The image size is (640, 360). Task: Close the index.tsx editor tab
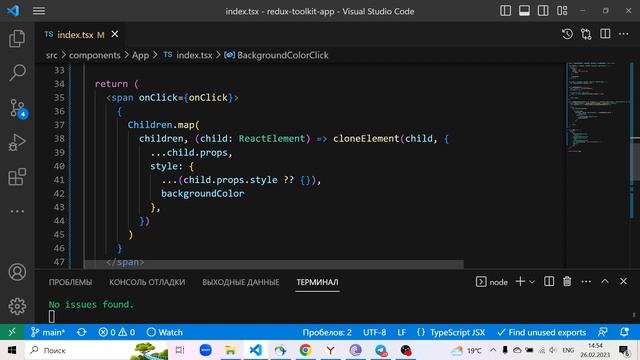pyautogui.click(x=115, y=34)
